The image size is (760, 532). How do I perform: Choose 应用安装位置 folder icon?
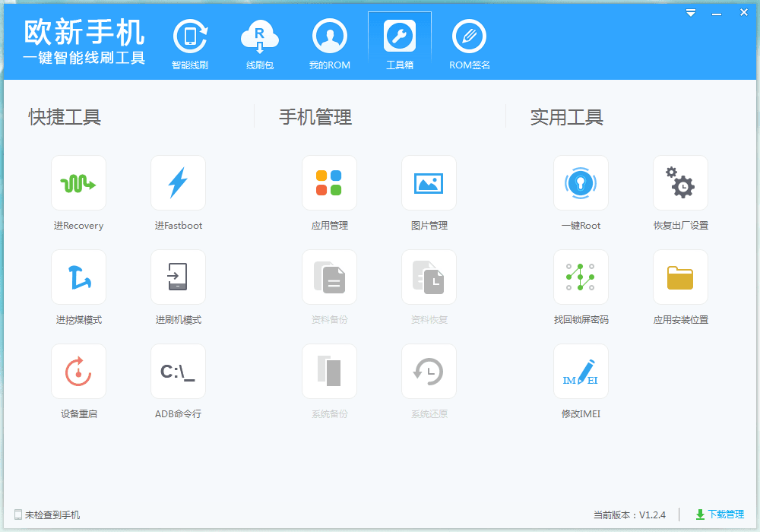[680, 277]
